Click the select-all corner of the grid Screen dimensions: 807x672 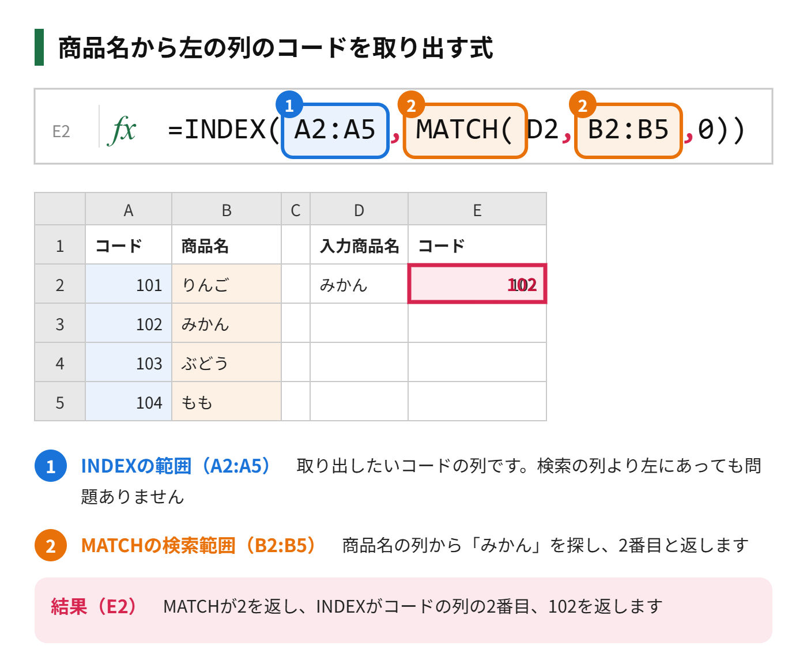tap(60, 209)
